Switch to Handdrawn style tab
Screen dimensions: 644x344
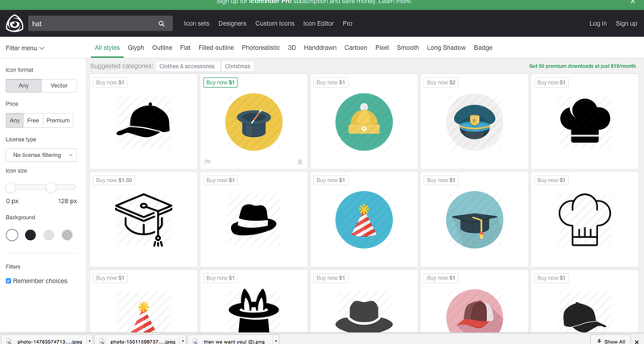[x=320, y=48]
